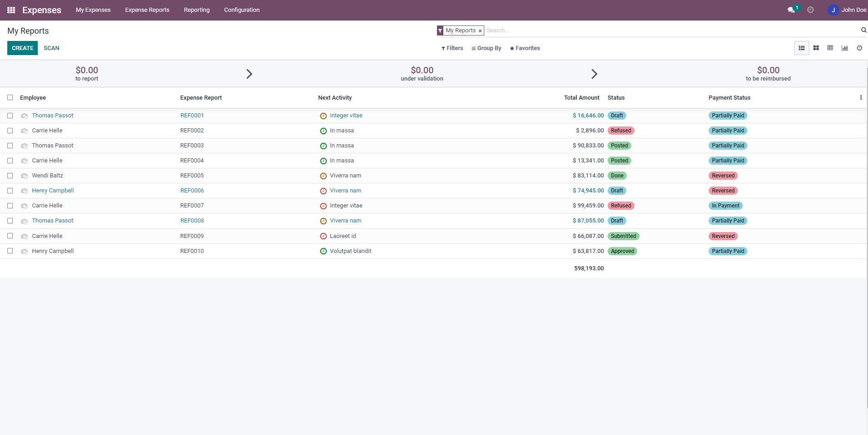Open the Configuration menu
This screenshot has height=435, width=868.
click(242, 10)
